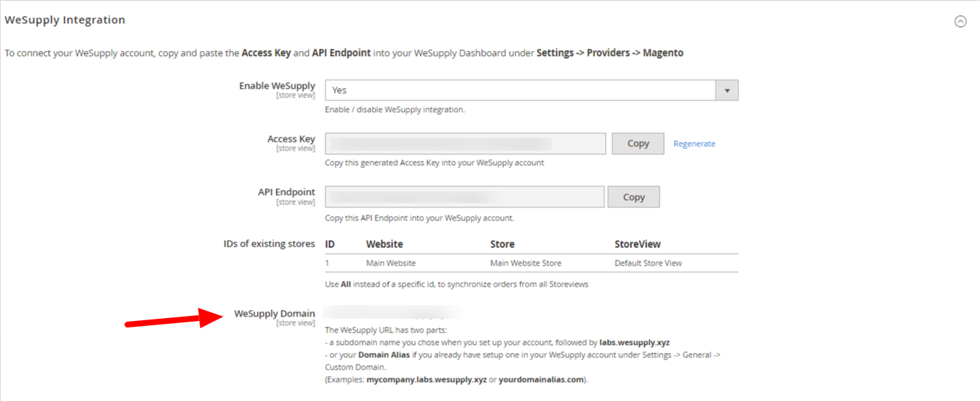Click the 'Enable WeSupply' label

pyautogui.click(x=277, y=86)
